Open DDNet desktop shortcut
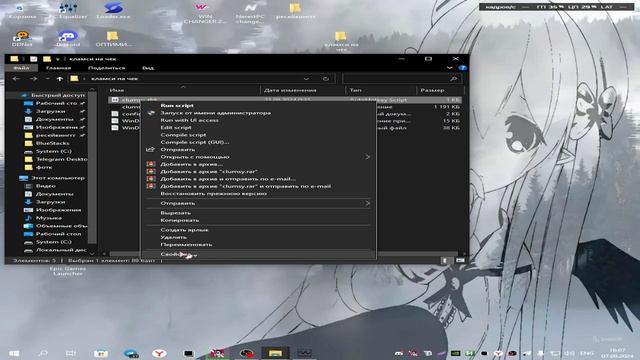 coord(22,39)
